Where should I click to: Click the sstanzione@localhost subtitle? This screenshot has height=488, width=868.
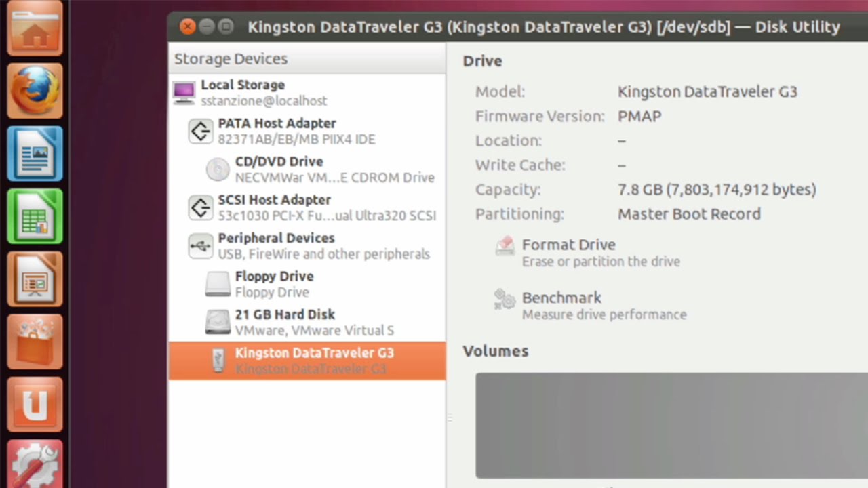tap(264, 100)
